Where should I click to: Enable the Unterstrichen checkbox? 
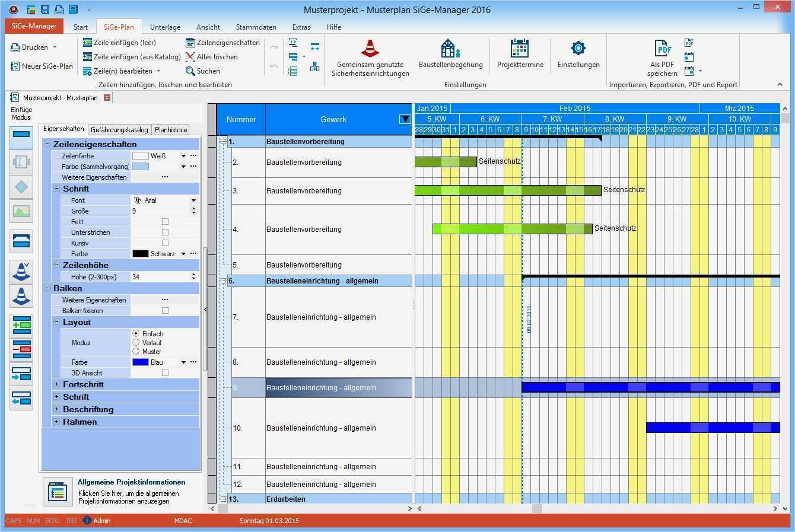(165, 232)
